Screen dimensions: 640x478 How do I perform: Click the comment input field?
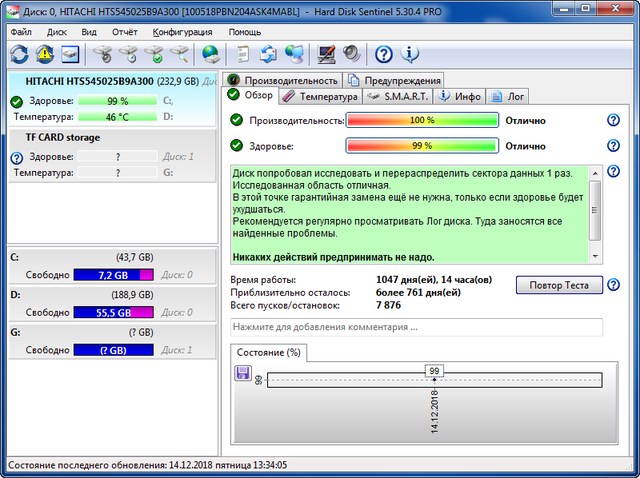click(x=416, y=327)
